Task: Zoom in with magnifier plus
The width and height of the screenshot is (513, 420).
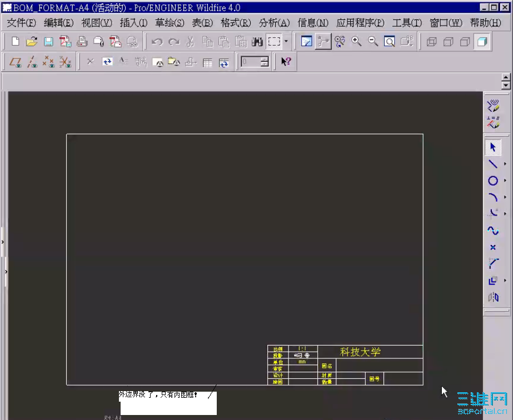Action: (356, 42)
